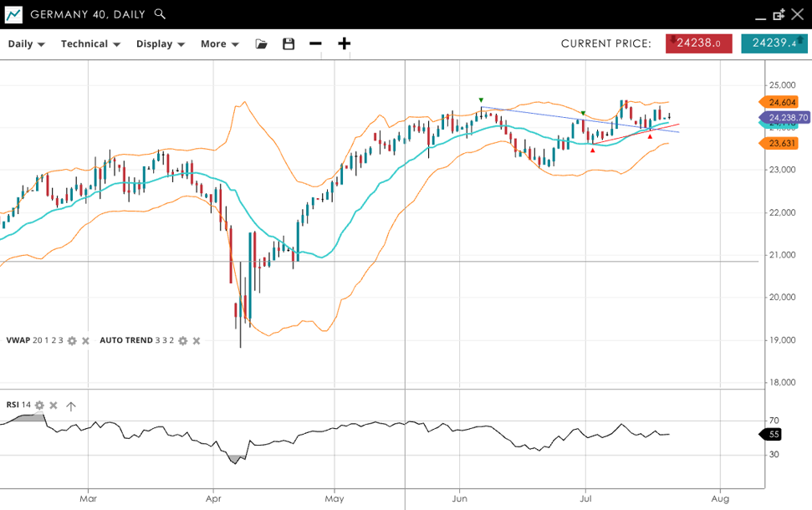Pop out the chart window
This screenshot has height=510, width=812.
pyautogui.click(x=779, y=14)
